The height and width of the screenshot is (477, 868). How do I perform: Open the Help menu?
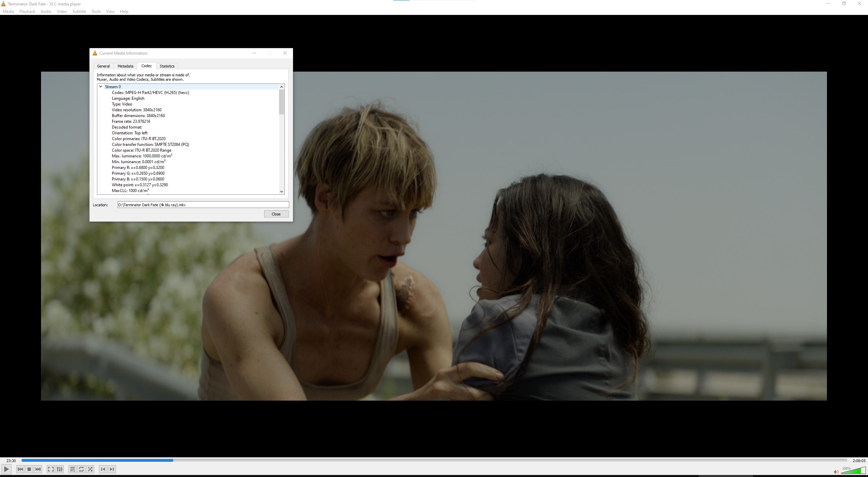coord(124,12)
